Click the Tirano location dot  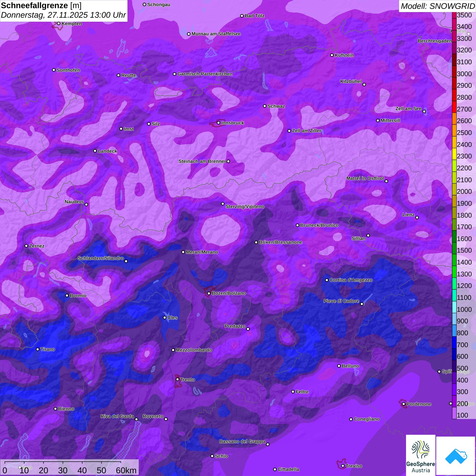coord(38,349)
